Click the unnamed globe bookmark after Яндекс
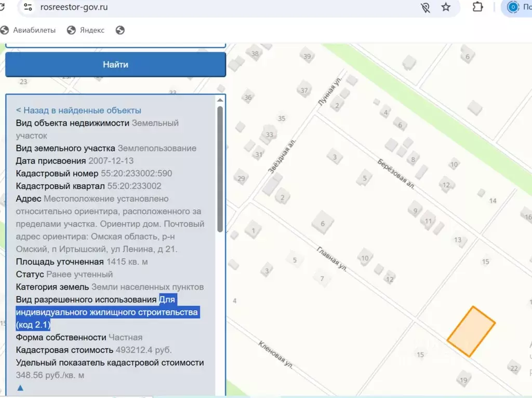This screenshot has height=398, width=532. [120, 30]
